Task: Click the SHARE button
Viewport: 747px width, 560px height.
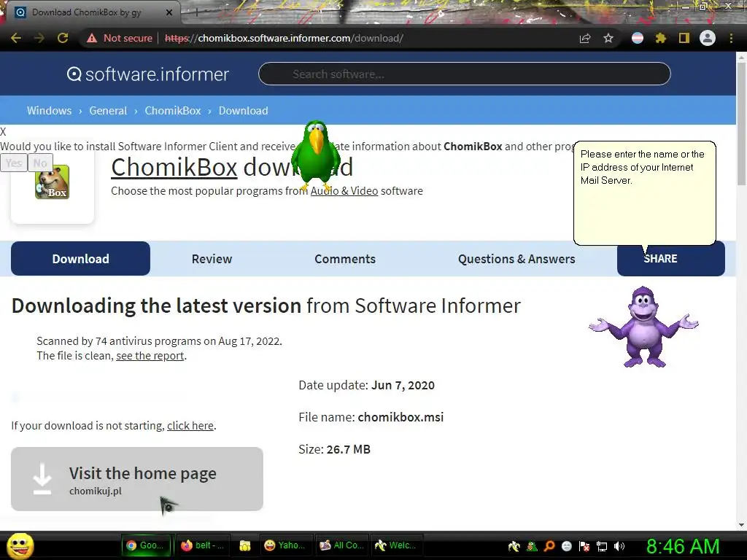Action: [x=671, y=259]
